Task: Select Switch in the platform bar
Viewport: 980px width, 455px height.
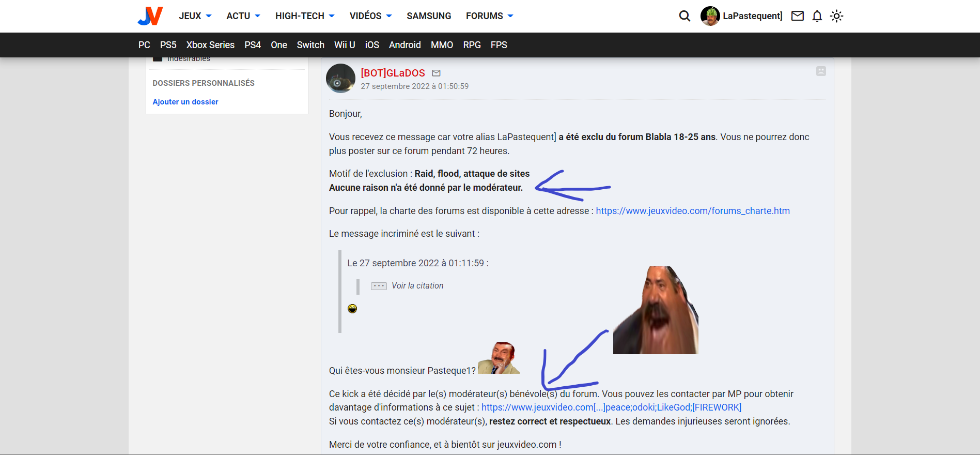Action: [x=310, y=45]
